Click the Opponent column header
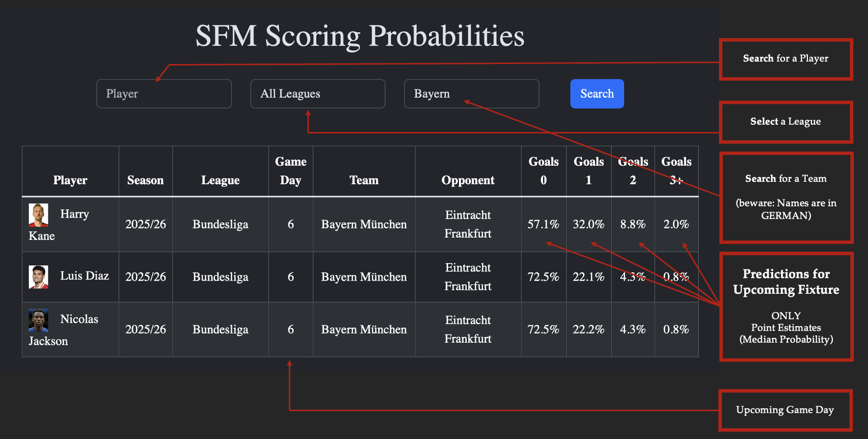868x439 pixels. 468,180
